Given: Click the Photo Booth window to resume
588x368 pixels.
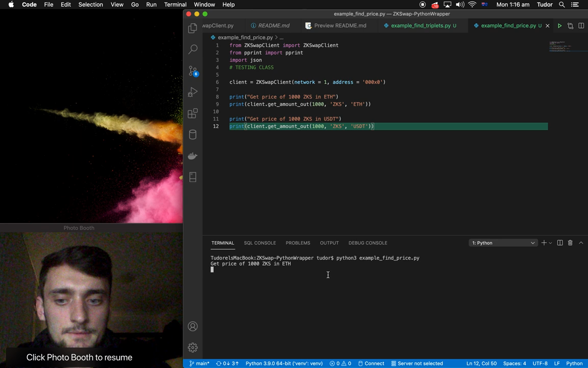Looking at the screenshot, I should 91,296.
